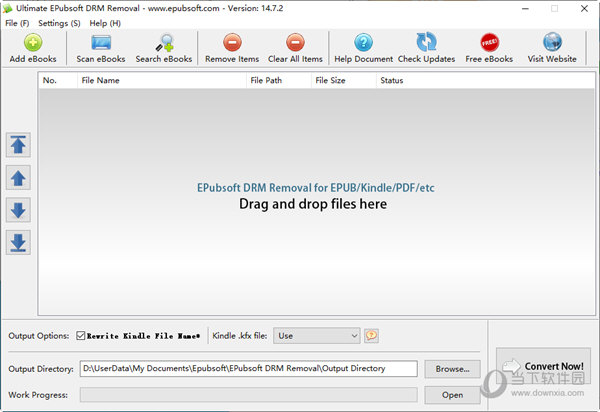
Task: Move item down one position
Action: [18, 210]
